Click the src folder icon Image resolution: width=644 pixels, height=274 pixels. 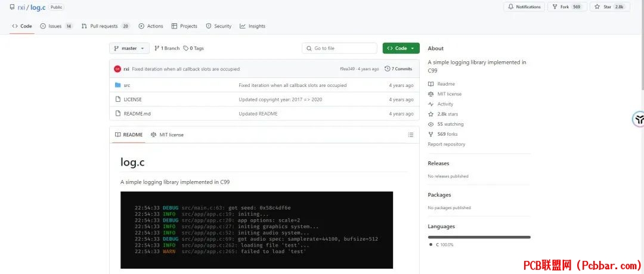coord(118,85)
